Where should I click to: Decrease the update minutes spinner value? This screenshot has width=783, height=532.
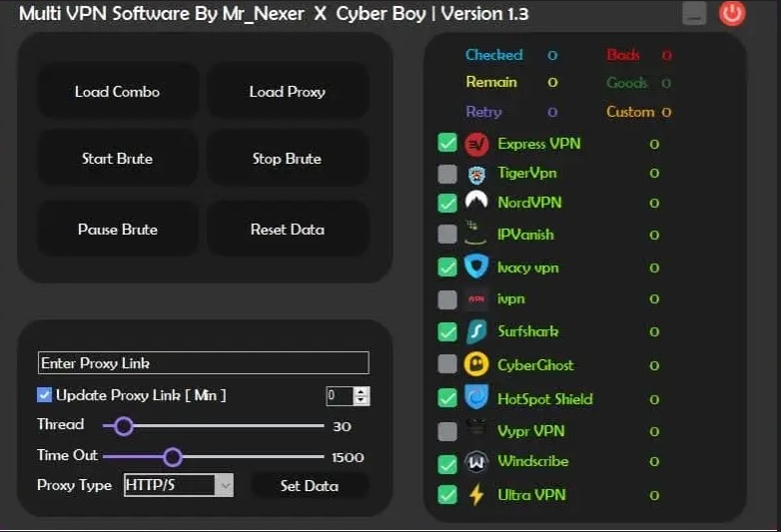pyautogui.click(x=362, y=401)
